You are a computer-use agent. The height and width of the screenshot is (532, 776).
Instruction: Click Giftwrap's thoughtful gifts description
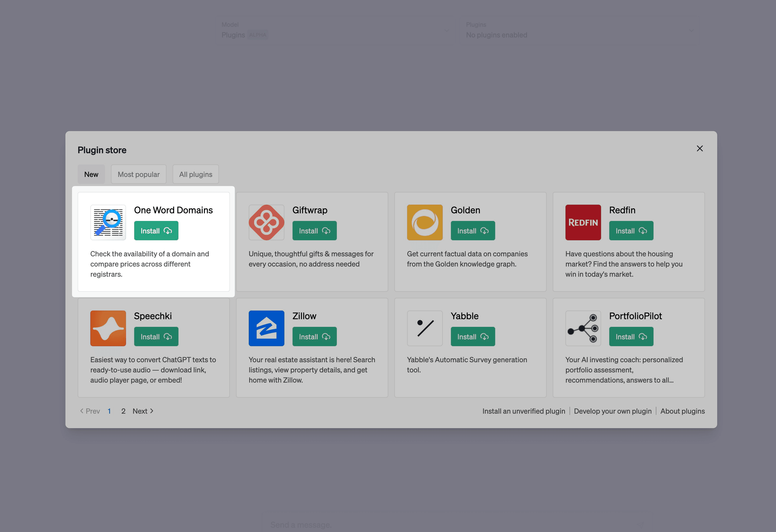point(311,259)
